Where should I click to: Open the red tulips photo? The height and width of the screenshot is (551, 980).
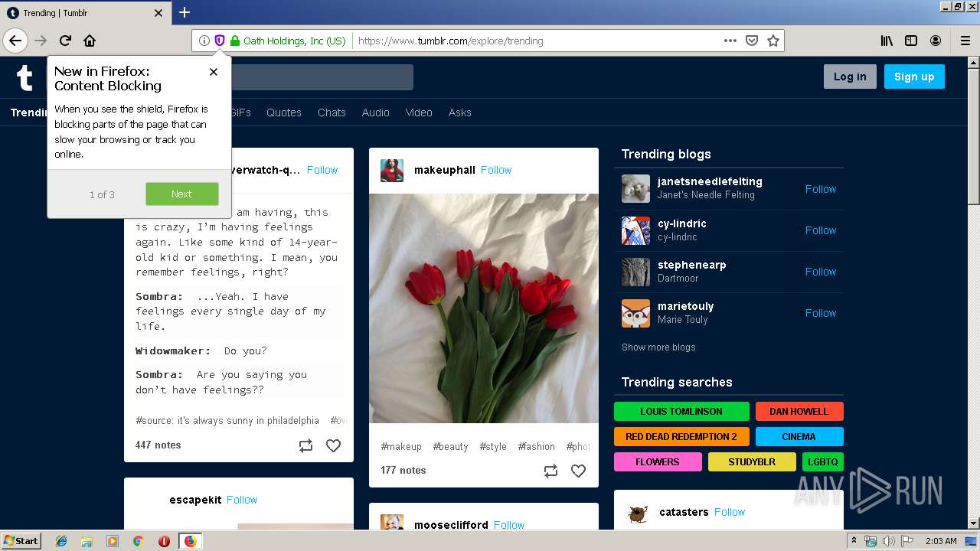(484, 308)
